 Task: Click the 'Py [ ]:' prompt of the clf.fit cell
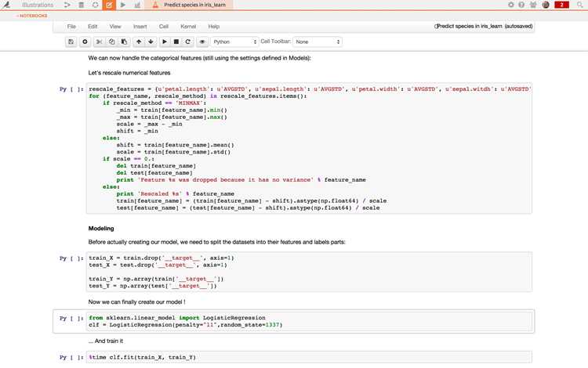71,358
